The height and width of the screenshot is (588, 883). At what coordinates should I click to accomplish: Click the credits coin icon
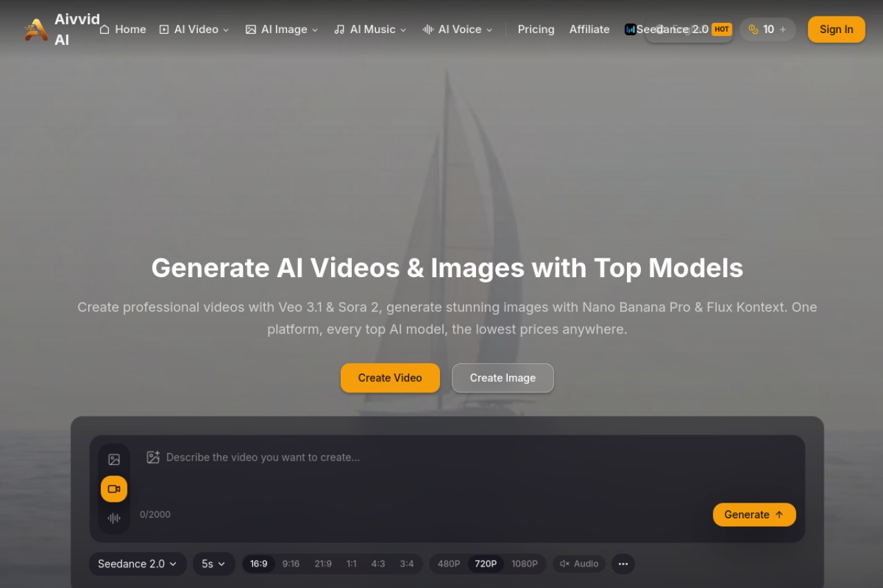753,30
